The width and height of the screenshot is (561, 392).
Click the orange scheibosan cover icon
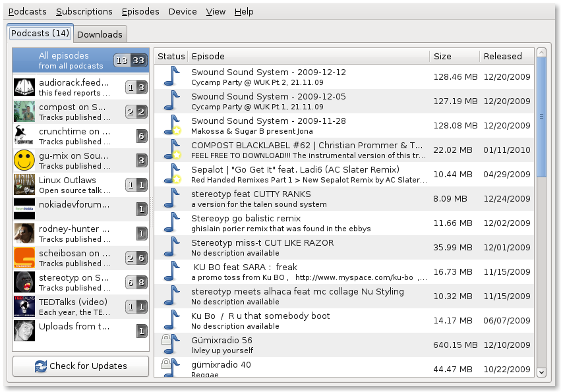(x=24, y=258)
